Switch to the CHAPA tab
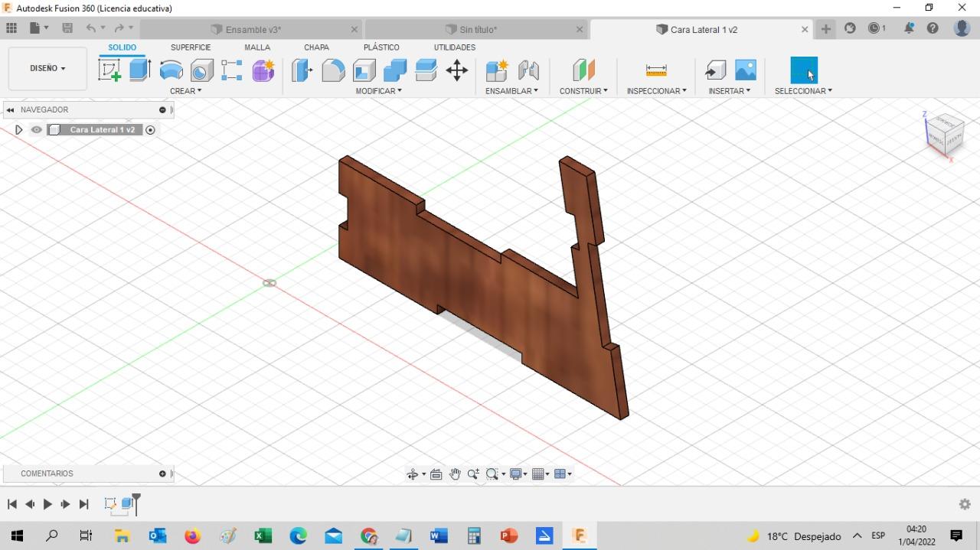Image resolution: width=980 pixels, height=550 pixels. pyautogui.click(x=316, y=47)
